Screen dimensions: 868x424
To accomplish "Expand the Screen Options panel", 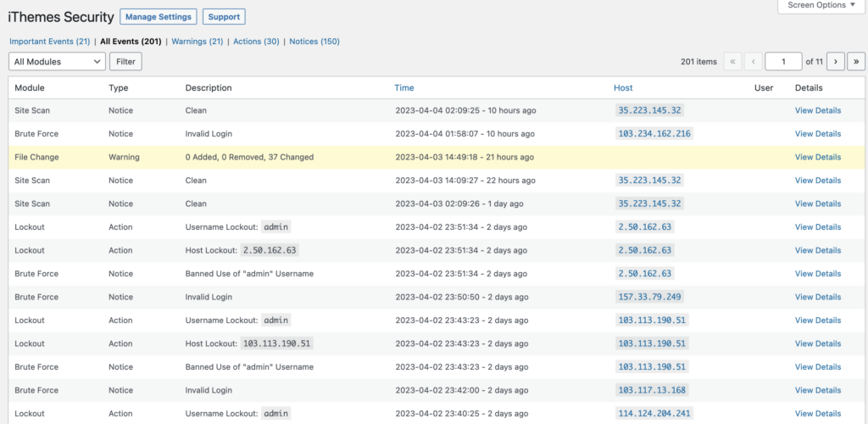I will [821, 5].
